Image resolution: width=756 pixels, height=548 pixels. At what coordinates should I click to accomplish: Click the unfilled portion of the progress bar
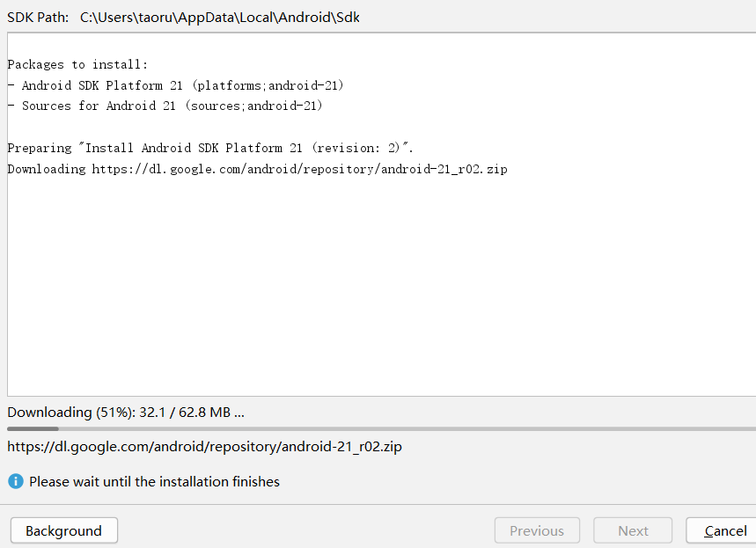[407, 428]
